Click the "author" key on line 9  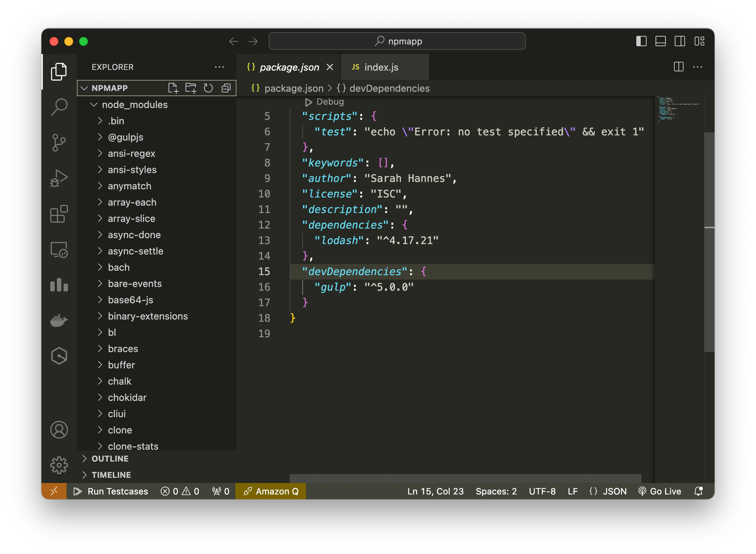pos(326,178)
